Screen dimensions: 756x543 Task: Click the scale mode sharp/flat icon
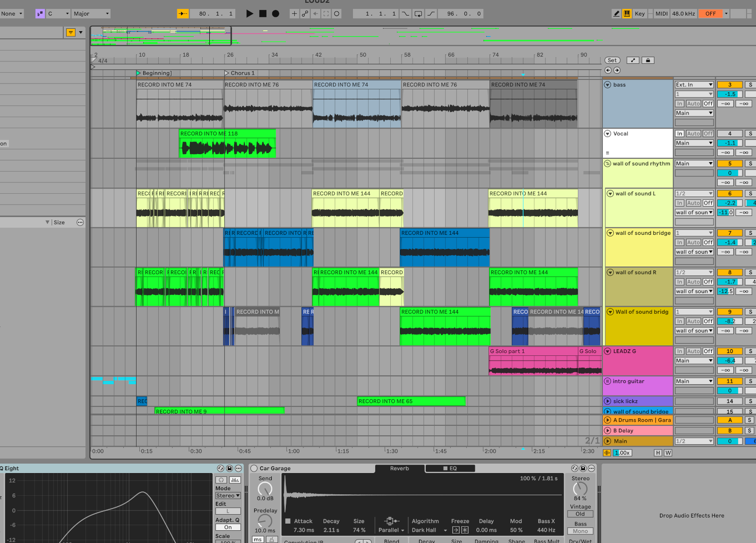40,14
